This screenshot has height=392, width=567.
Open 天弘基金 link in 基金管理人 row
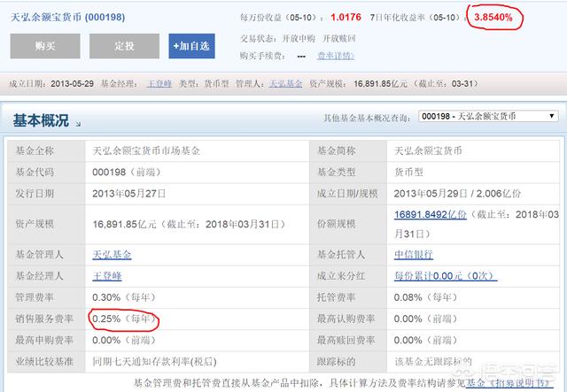pyautogui.click(x=112, y=255)
